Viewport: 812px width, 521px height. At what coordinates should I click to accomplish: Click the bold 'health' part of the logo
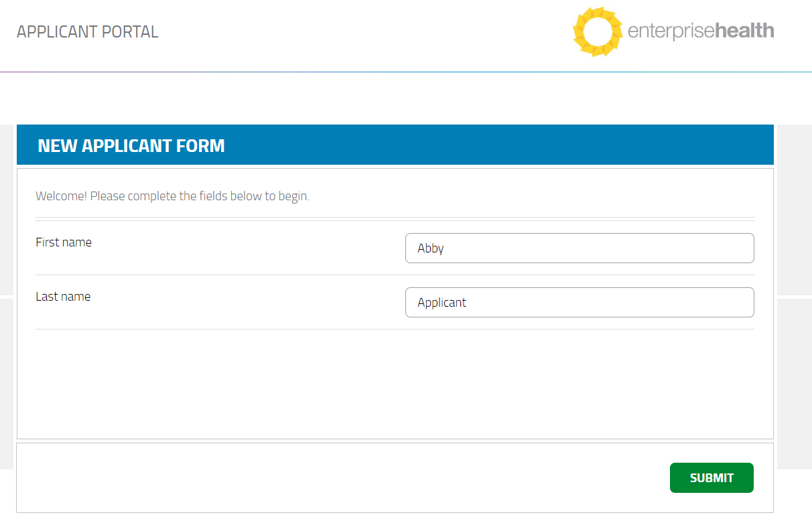pos(745,31)
